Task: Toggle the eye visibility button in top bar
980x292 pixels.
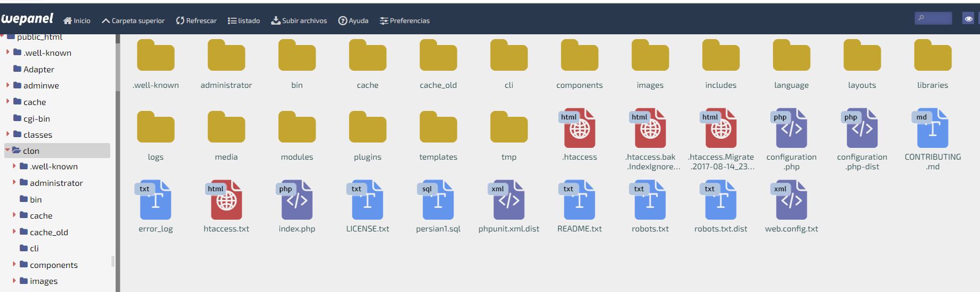Action: (x=968, y=19)
